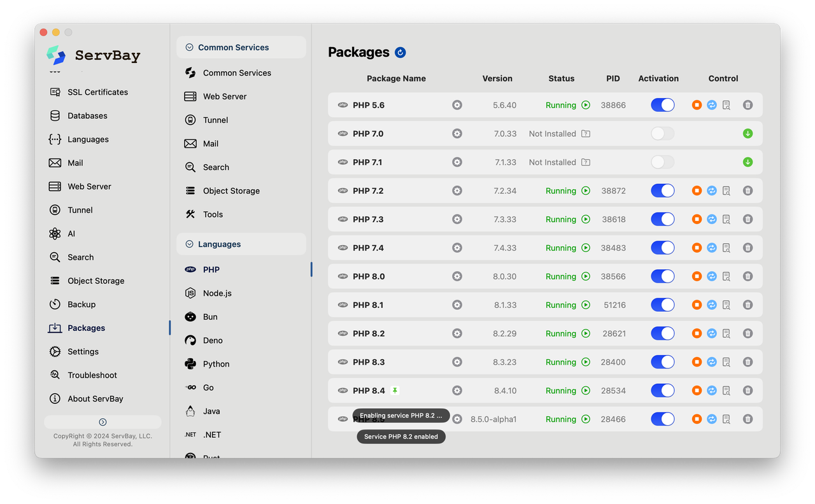Viewport: 815px width, 504px height.
Task: Switch off PHP 8.4 activation
Action: click(x=662, y=391)
